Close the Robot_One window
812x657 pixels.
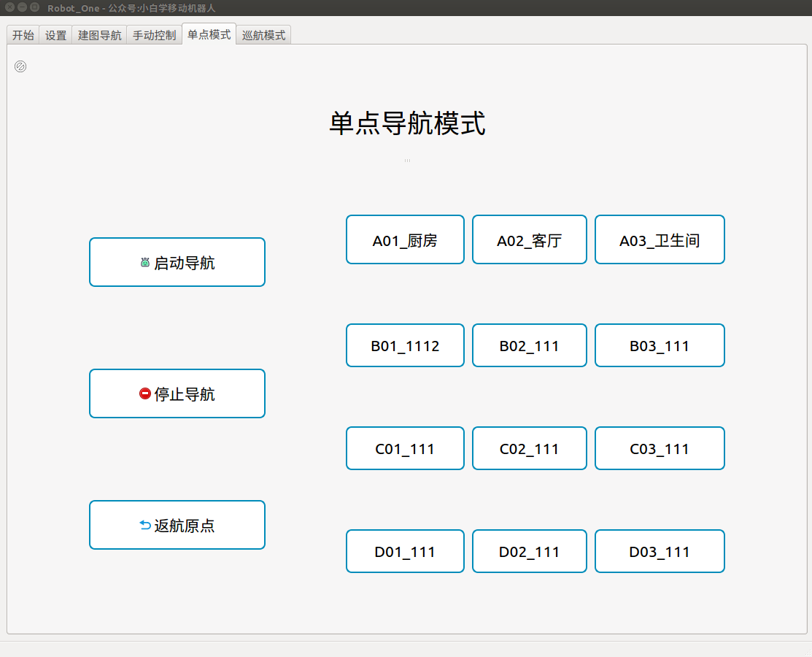click(x=9, y=7)
